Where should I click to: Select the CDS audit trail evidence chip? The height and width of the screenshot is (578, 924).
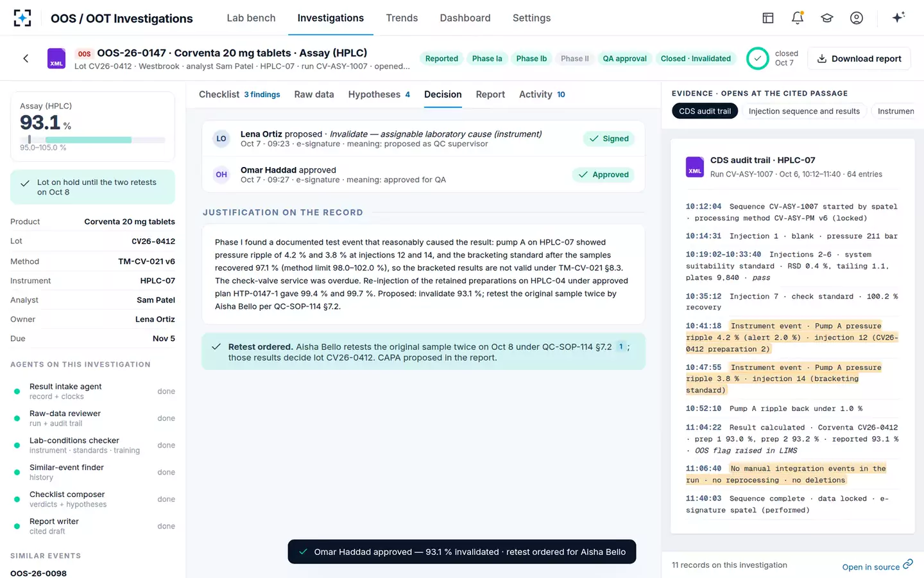click(x=705, y=111)
